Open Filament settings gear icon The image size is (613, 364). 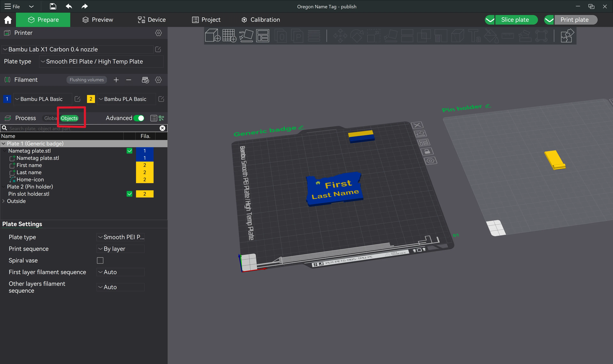pos(158,80)
